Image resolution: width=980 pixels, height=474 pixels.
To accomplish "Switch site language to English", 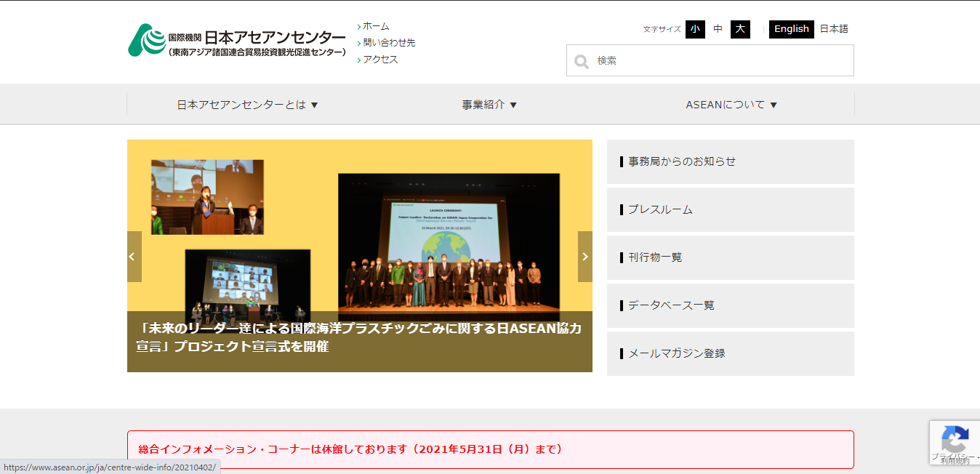I will 792,29.
